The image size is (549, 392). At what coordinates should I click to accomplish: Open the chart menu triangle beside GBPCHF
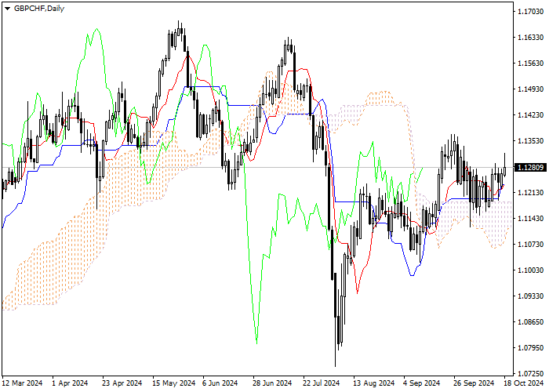click(7, 9)
